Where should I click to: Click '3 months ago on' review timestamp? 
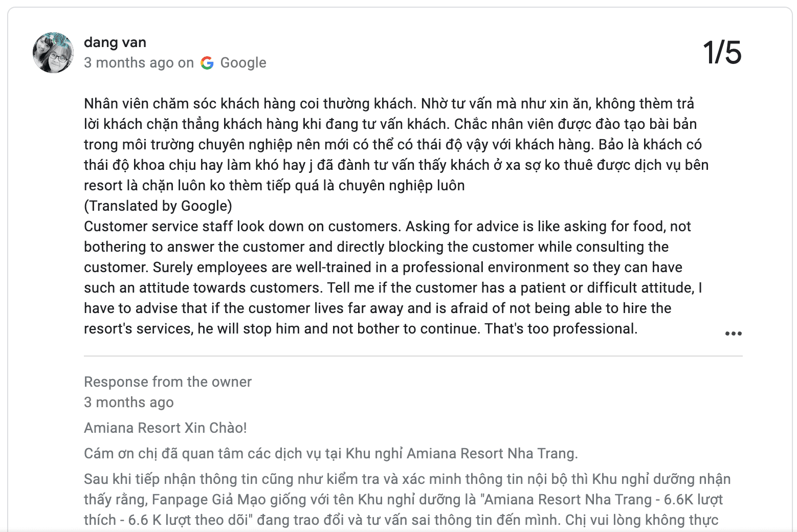139,63
